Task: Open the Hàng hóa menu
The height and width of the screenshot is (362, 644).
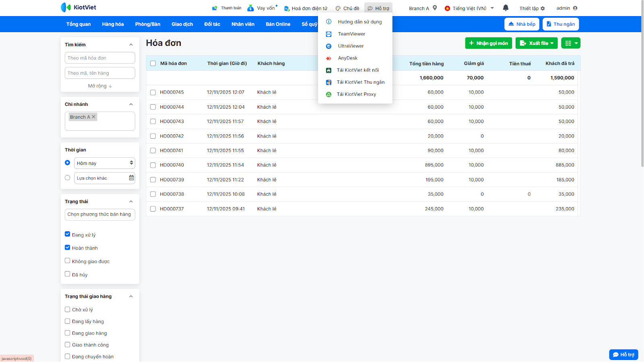Action: click(x=113, y=24)
